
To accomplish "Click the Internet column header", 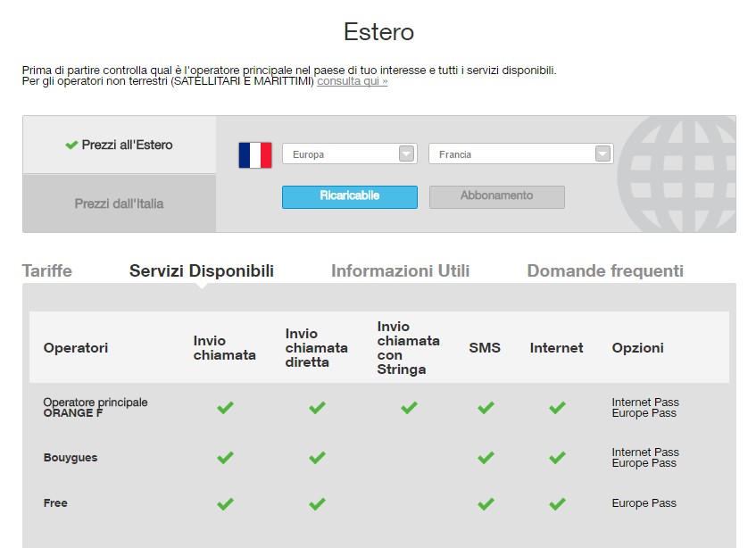I will (556, 348).
